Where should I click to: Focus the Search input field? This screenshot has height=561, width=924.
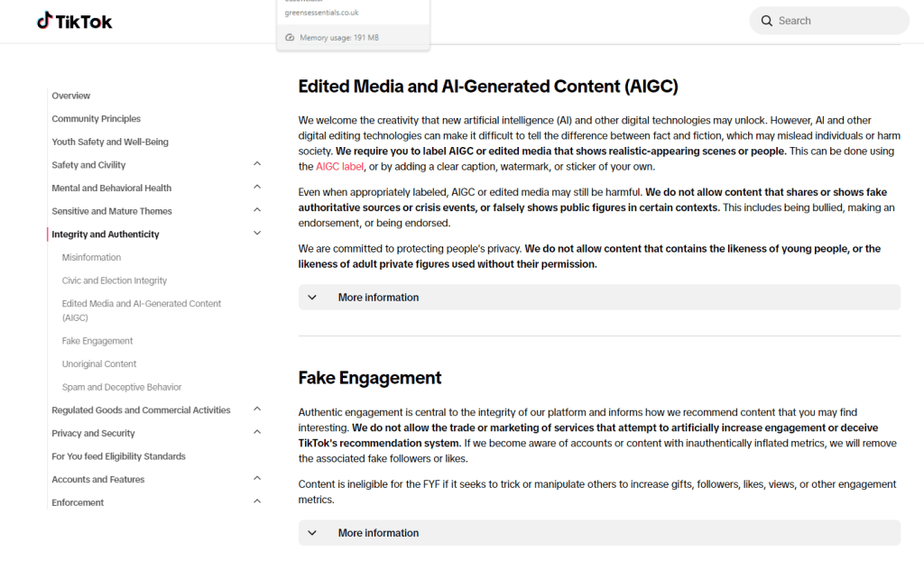tap(829, 21)
